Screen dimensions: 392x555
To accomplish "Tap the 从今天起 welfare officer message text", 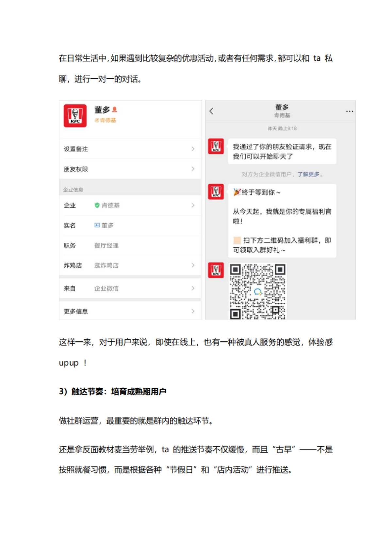I will pos(282,216).
